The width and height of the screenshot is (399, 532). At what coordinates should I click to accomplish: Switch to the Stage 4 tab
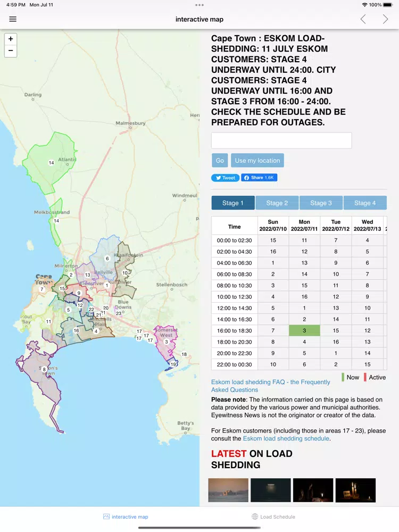point(365,203)
